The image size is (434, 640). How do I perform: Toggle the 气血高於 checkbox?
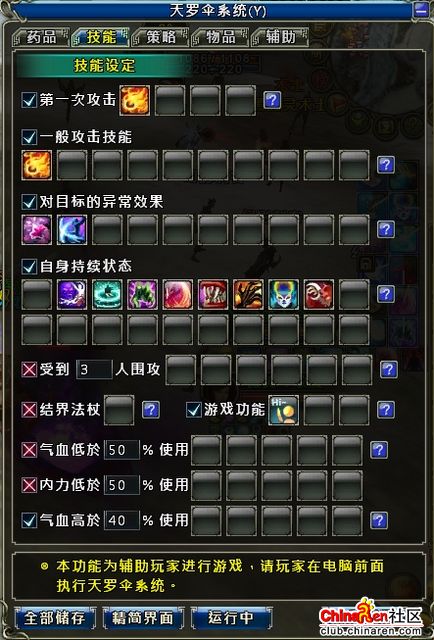coord(29,520)
